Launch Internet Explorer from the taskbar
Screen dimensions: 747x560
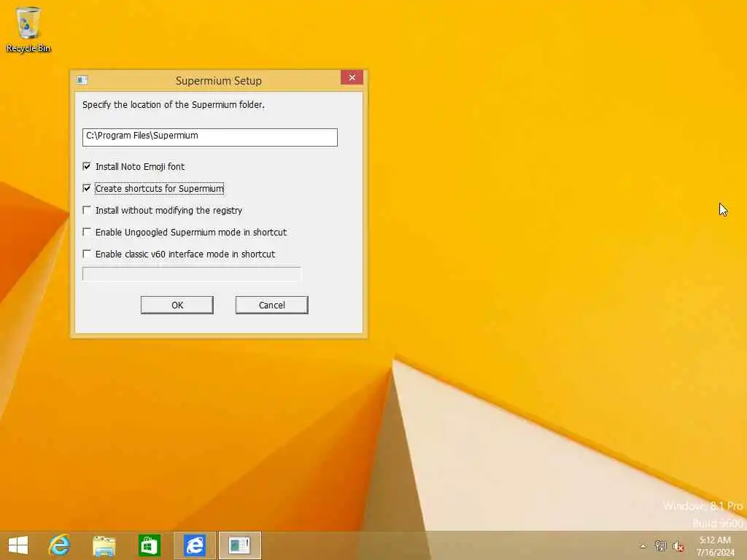coord(60,545)
